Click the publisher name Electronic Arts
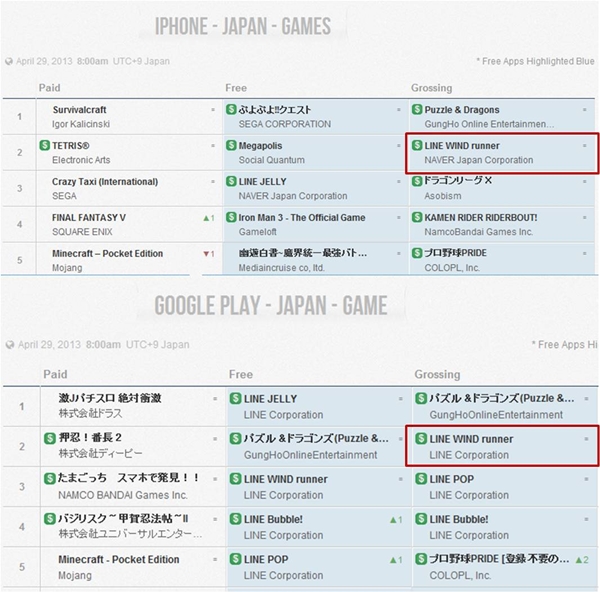600x592 pixels. 81,160
